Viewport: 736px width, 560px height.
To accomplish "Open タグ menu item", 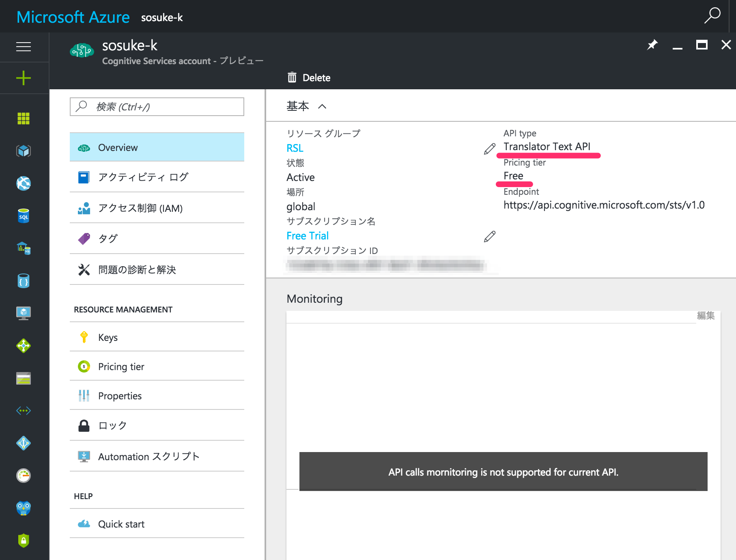I will 157,239.
